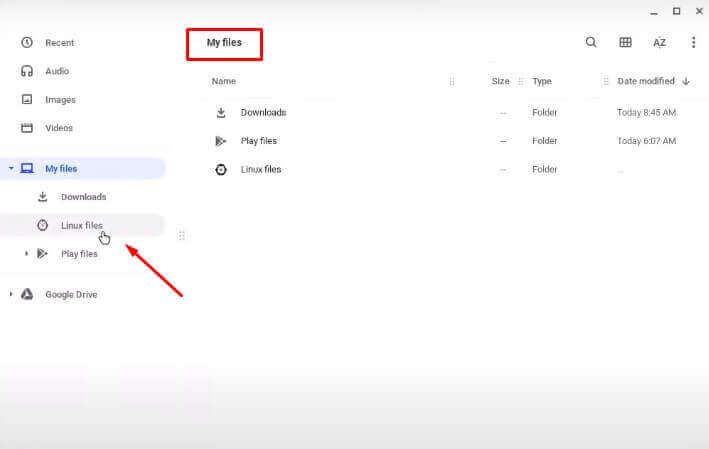Sort by the Type column header

(542, 81)
